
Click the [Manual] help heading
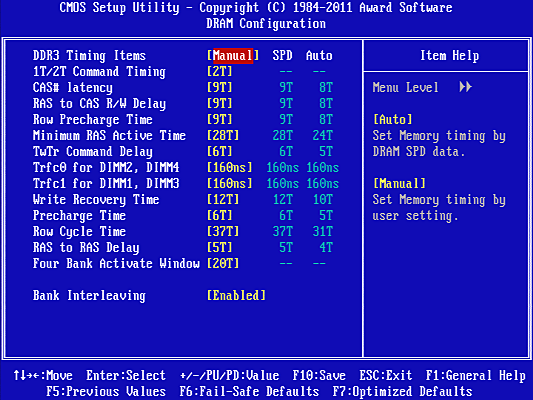[399, 184]
